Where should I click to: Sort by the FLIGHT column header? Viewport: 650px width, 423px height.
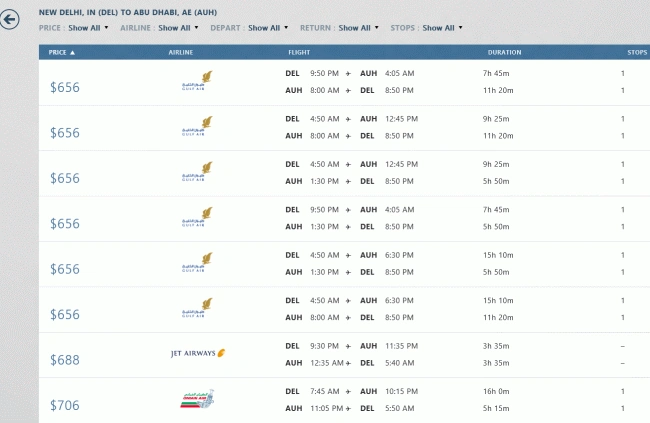pyautogui.click(x=299, y=52)
